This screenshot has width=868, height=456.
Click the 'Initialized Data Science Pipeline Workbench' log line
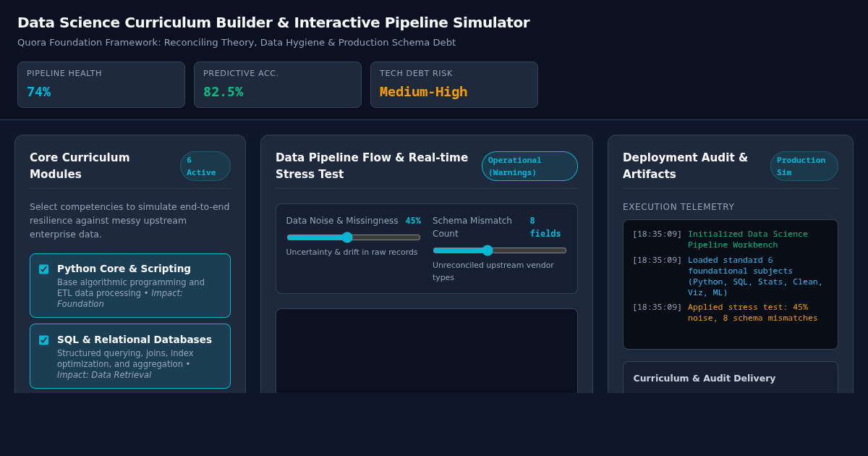coord(731,240)
